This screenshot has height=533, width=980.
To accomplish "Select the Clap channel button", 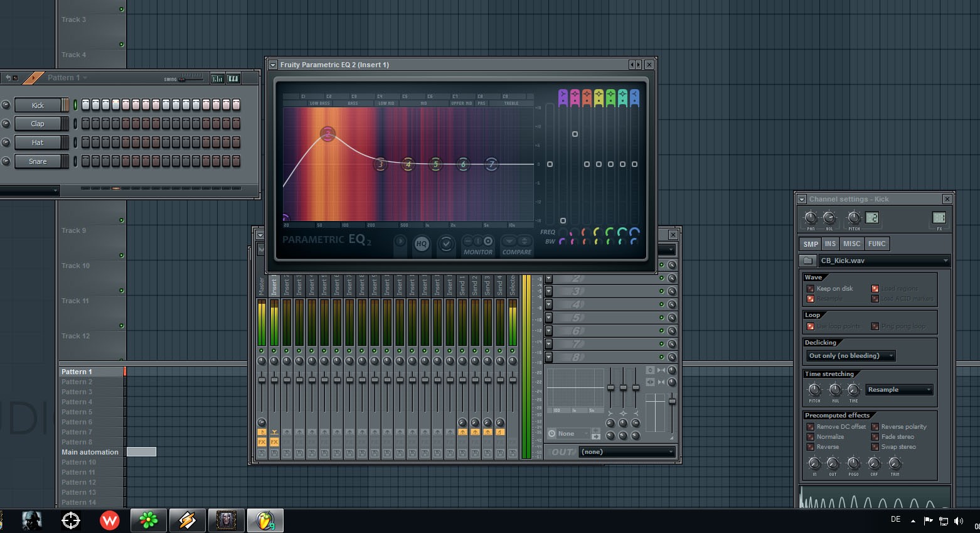I will (x=38, y=124).
